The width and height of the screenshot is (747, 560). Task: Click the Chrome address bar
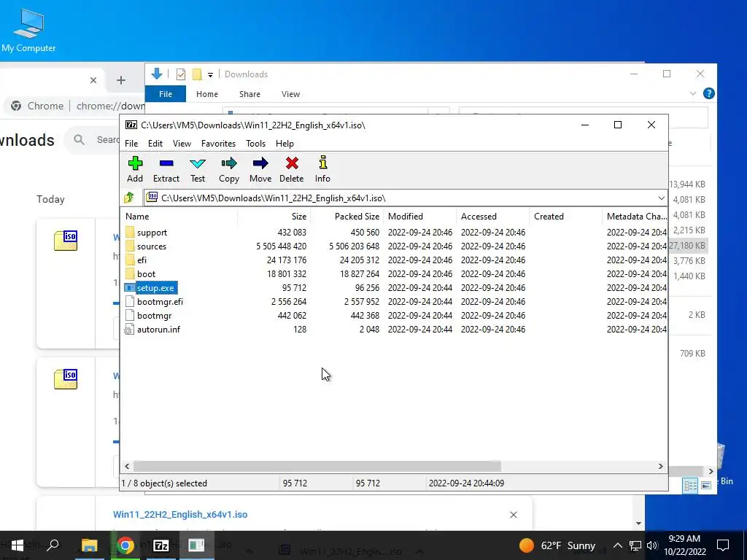75,106
